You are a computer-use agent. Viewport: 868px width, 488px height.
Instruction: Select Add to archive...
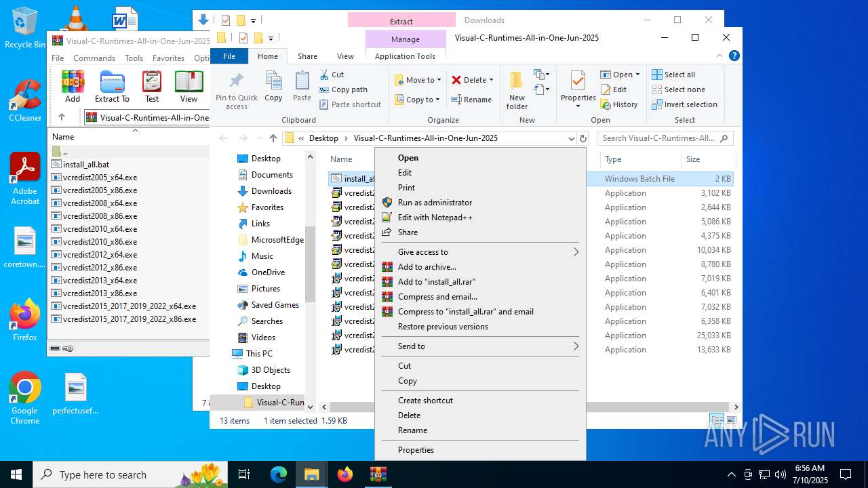click(480, 267)
